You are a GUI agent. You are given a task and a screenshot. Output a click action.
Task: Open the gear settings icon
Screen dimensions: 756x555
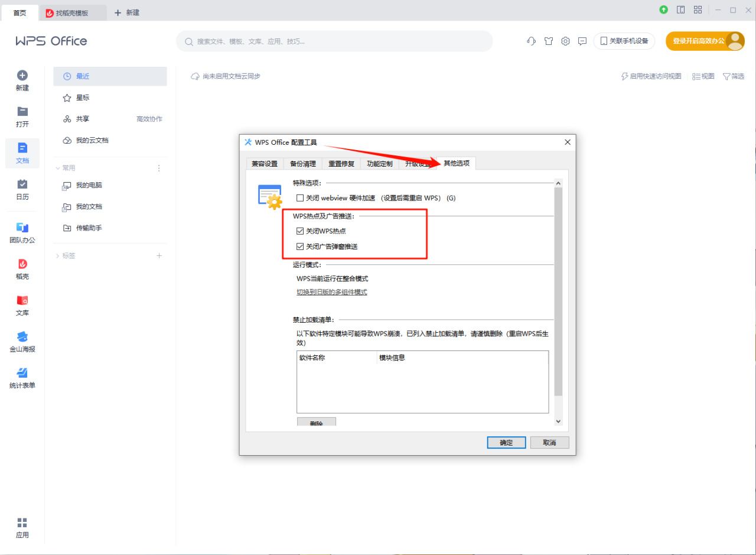pos(566,41)
